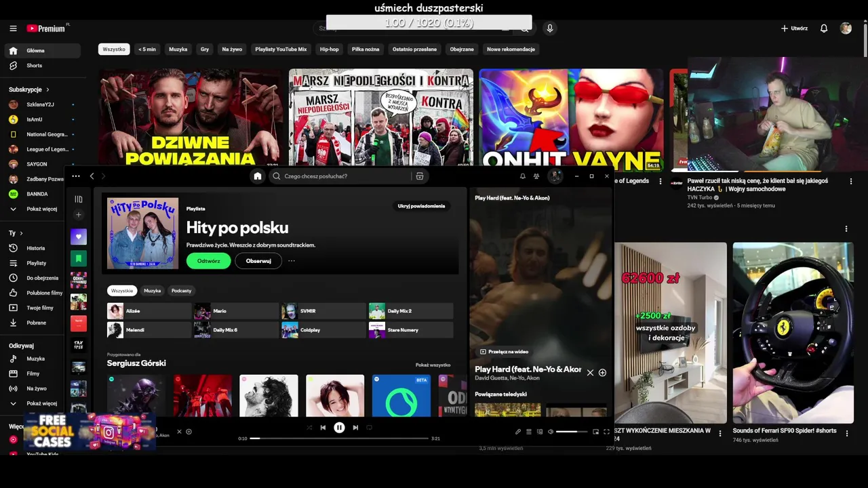868x488 pixels.
Task: Open options for TVN Turbo video
Action: click(851, 182)
